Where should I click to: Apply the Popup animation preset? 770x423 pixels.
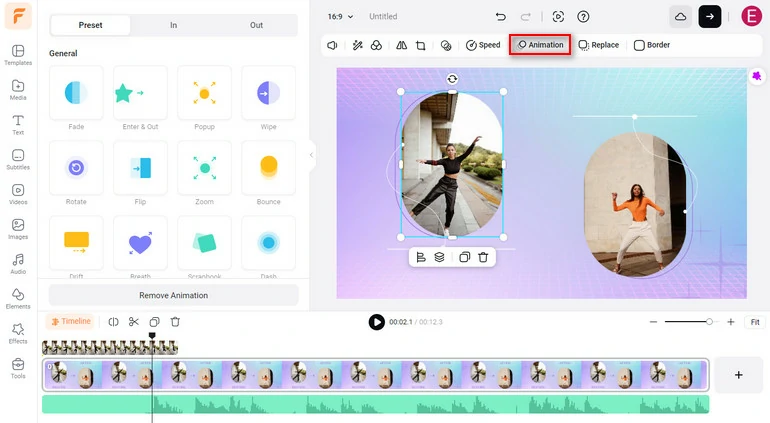pyautogui.click(x=204, y=93)
